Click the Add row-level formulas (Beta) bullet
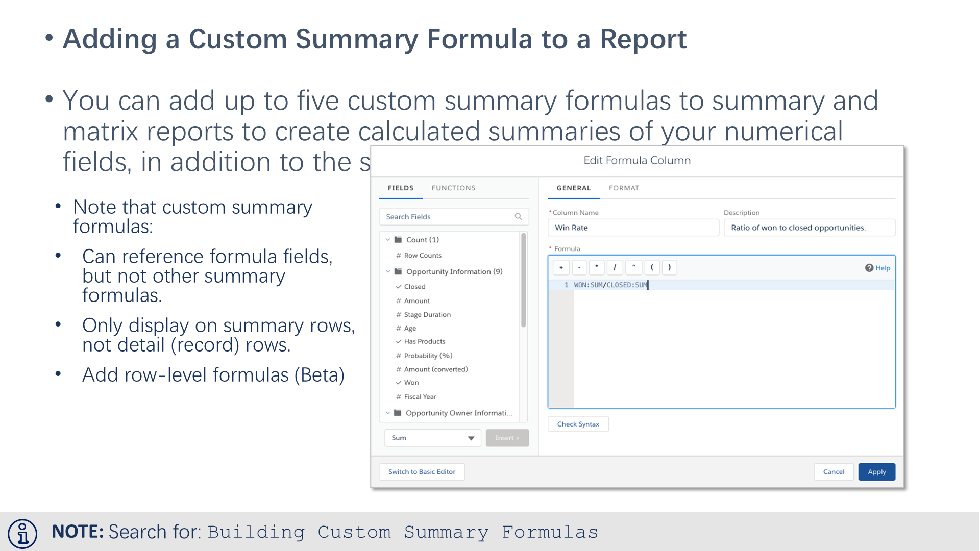980x551 pixels. click(213, 375)
